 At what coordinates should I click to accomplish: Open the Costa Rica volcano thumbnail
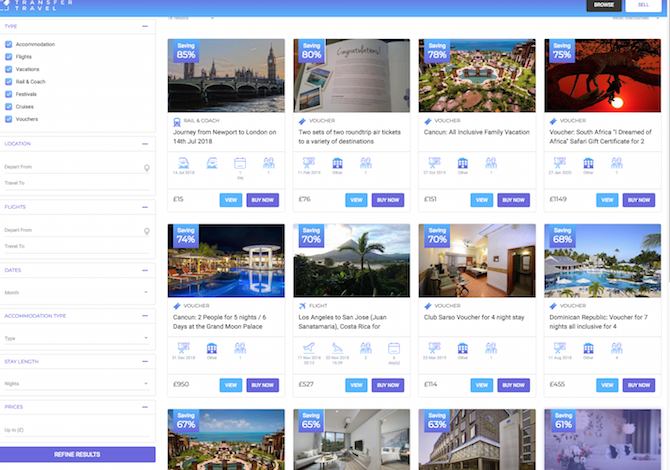pyautogui.click(x=352, y=261)
